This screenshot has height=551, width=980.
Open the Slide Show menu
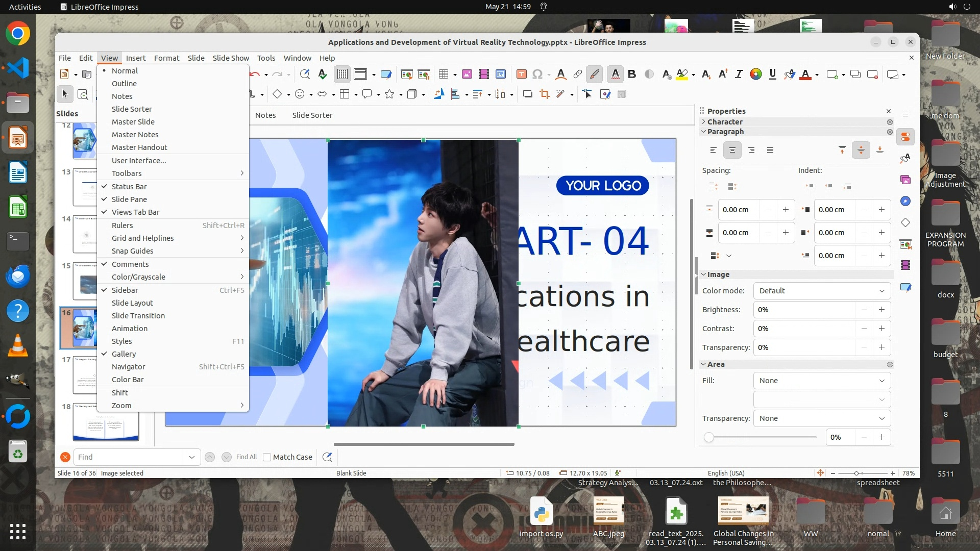(230, 58)
